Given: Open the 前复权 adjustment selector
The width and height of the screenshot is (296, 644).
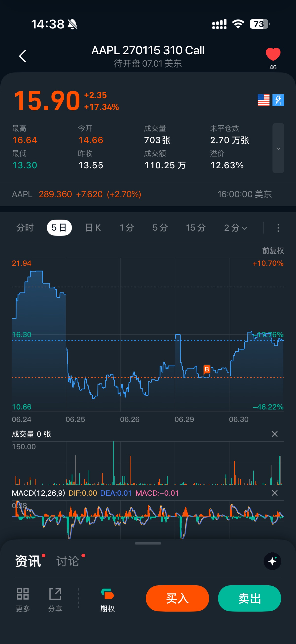Looking at the screenshot, I should 273,251.
